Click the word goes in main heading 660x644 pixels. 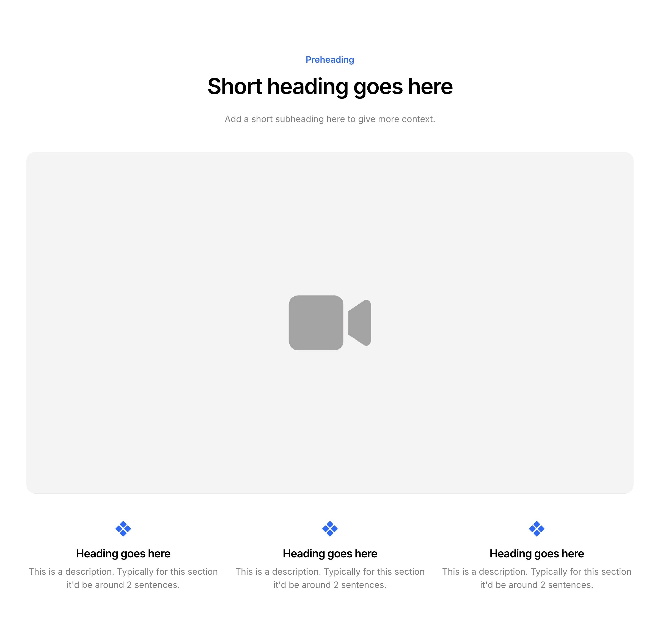(x=378, y=87)
